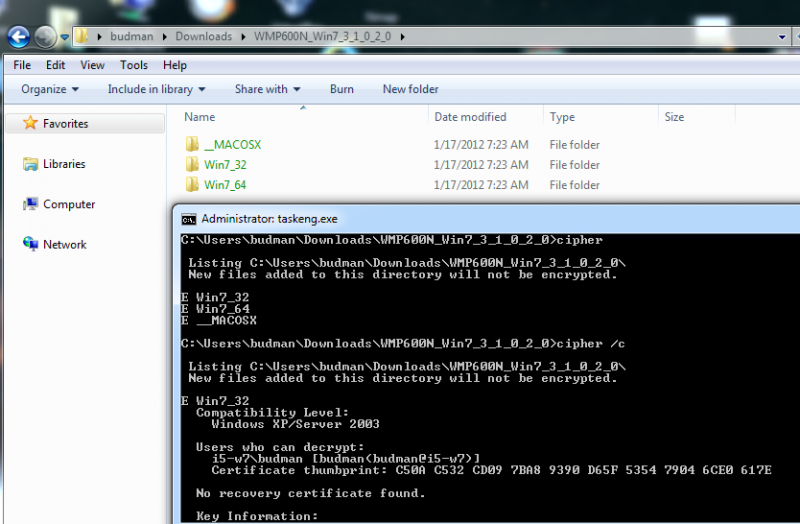The image size is (800, 524).
Task: Open the Share with dropdown
Action: click(x=267, y=89)
